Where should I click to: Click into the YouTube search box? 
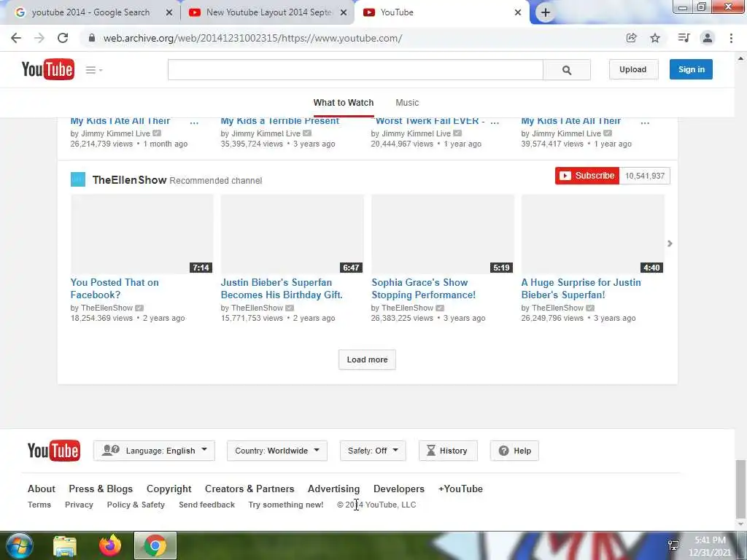pos(355,70)
